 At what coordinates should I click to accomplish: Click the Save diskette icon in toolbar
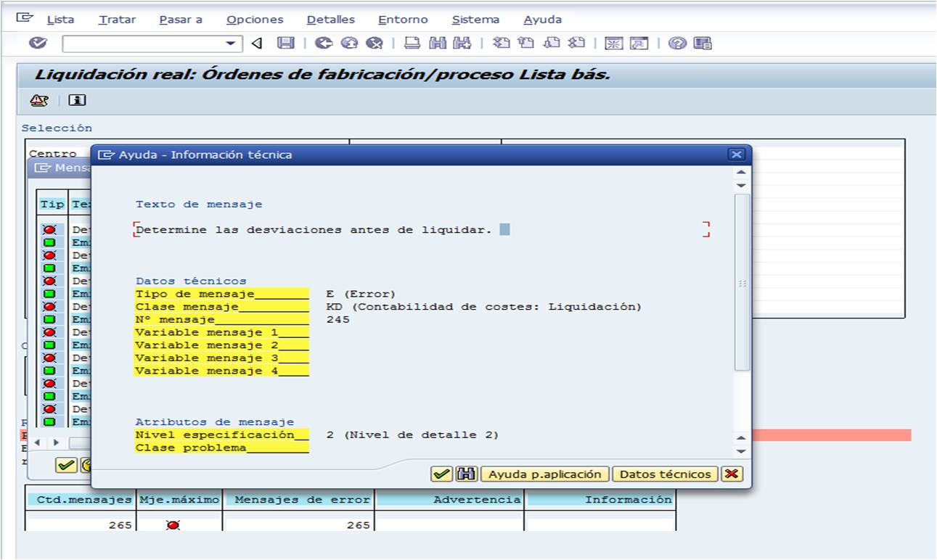coord(286,44)
